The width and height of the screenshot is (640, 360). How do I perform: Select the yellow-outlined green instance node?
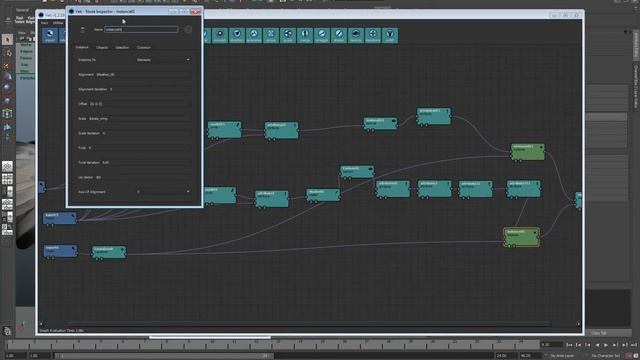tap(521, 237)
